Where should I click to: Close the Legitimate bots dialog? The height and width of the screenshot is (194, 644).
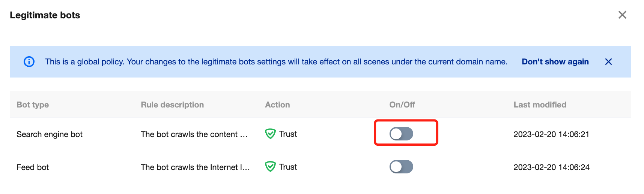click(622, 15)
